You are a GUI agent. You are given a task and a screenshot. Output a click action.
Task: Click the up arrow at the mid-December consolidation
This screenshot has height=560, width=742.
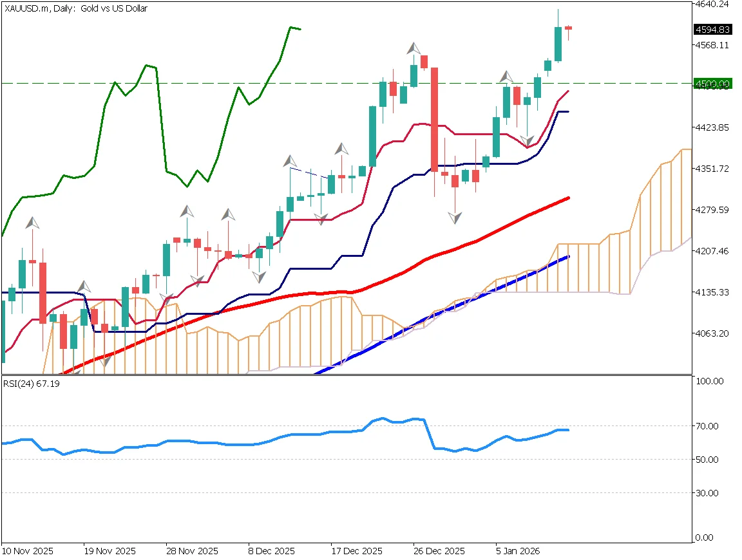coord(290,162)
